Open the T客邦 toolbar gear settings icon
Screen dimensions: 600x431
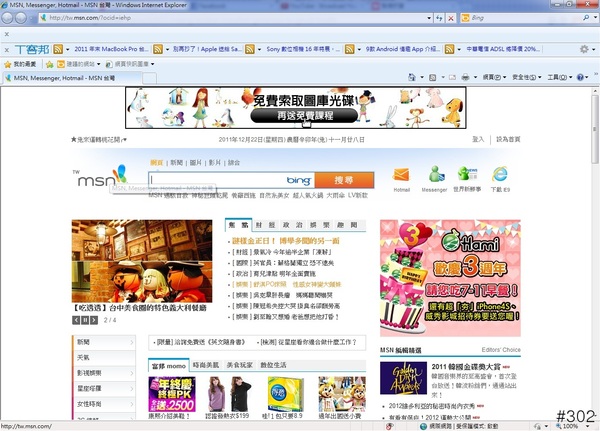pos(584,49)
